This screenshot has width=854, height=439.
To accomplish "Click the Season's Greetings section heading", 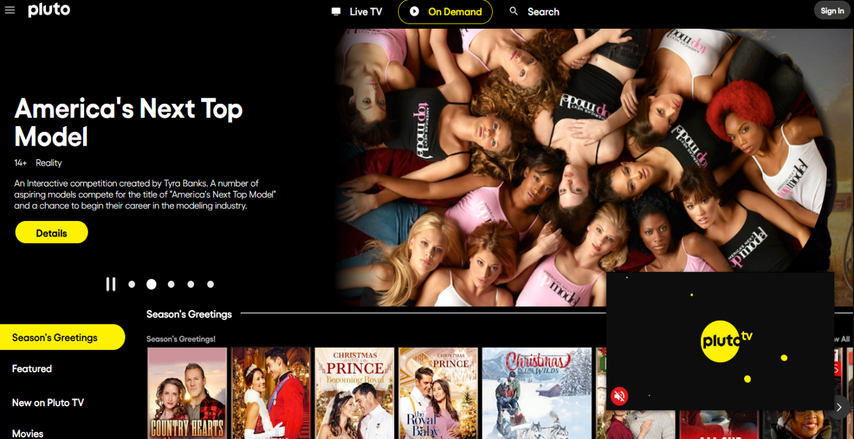I will pos(189,314).
